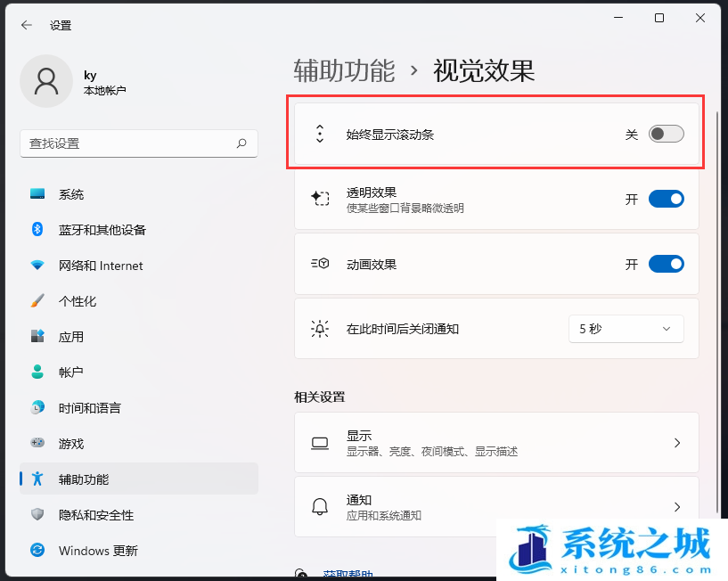
Task: Open 时间和语言 in the sidebar
Action: 89,408
